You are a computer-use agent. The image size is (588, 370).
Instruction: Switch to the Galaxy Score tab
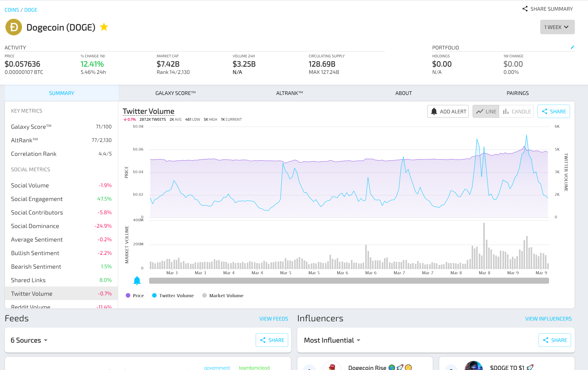tap(175, 93)
